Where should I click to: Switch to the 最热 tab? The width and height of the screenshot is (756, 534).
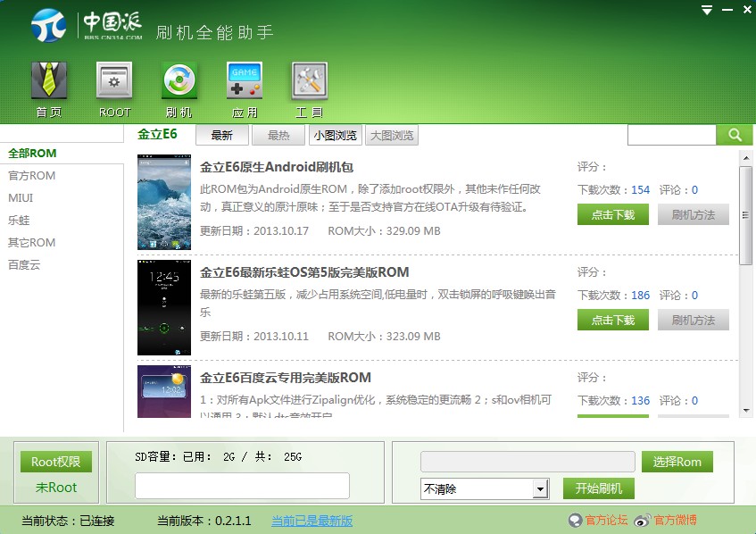(278, 135)
